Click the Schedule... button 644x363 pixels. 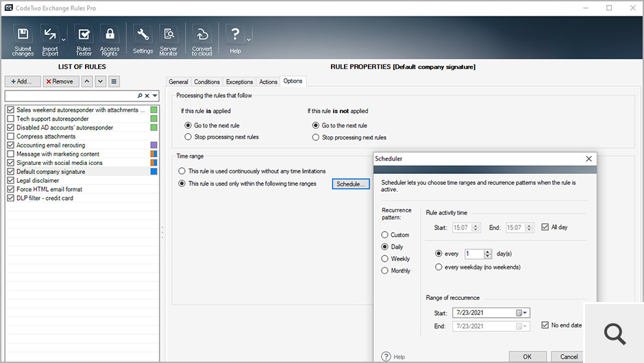351,184
